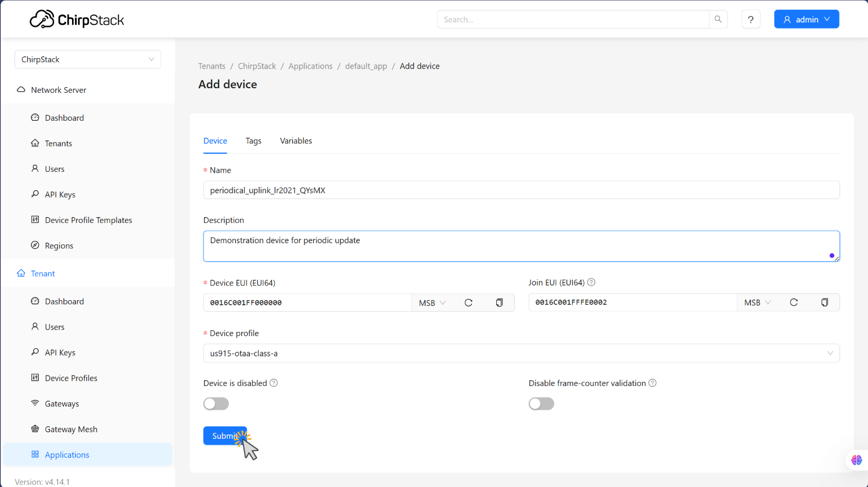Viewport: 868px width, 487px height.
Task: Toggle Device is disabled switch
Action: click(x=216, y=403)
